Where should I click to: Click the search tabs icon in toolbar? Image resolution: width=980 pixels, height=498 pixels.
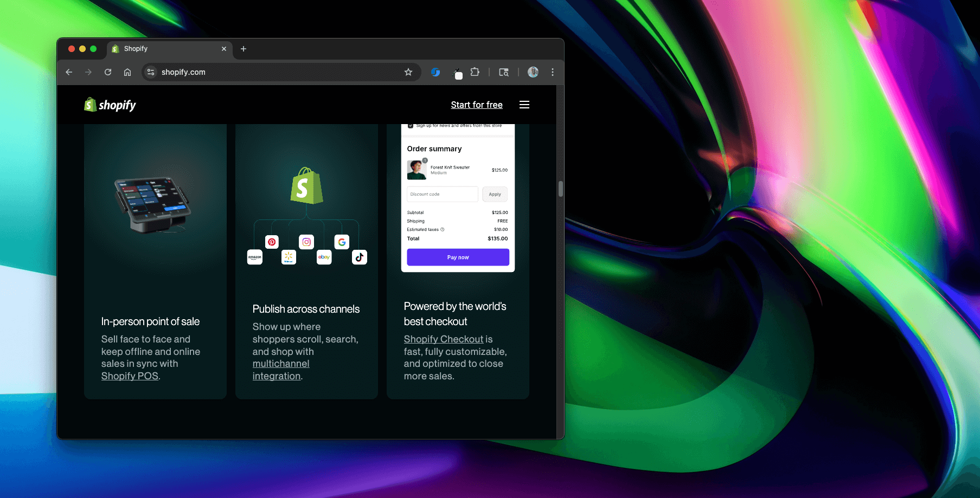pyautogui.click(x=504, y=72)
